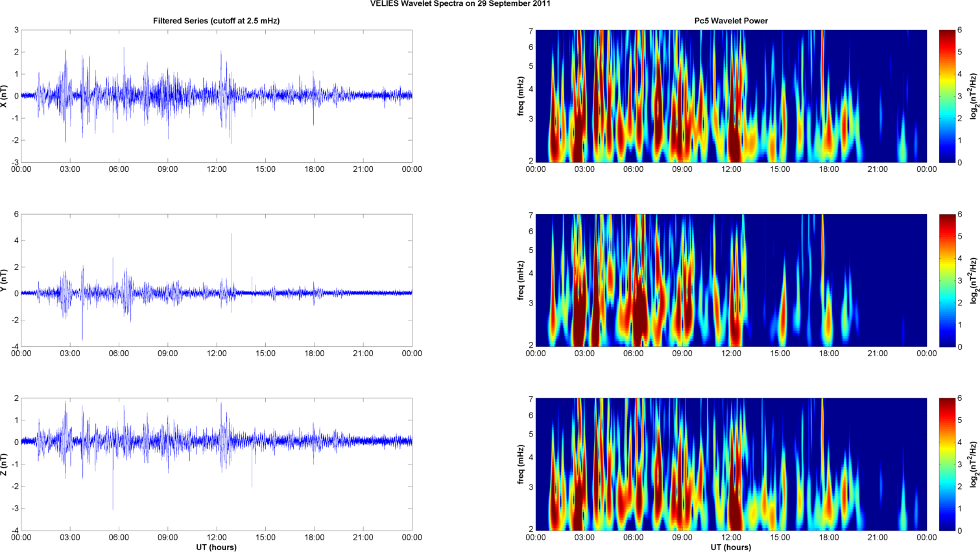Click the 'Z (nT)' vertical axis label
The height and width of the screenshot is (552, 980).
(x=4, y=464)
